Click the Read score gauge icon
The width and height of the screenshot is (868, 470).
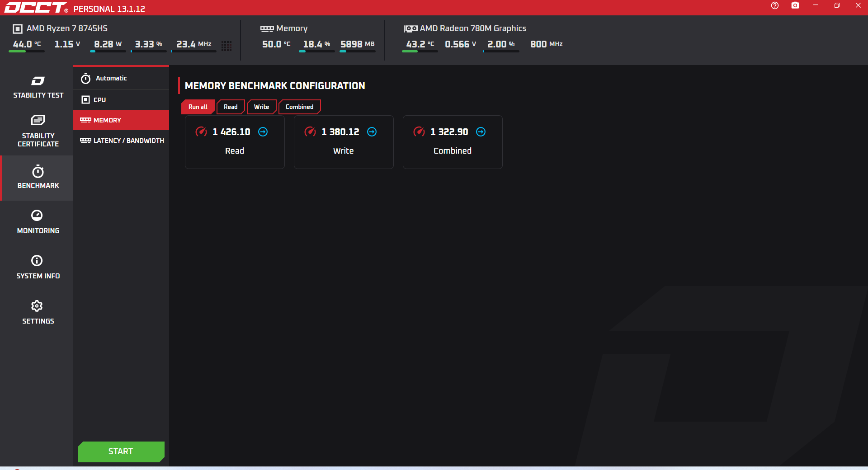point(201,132)
